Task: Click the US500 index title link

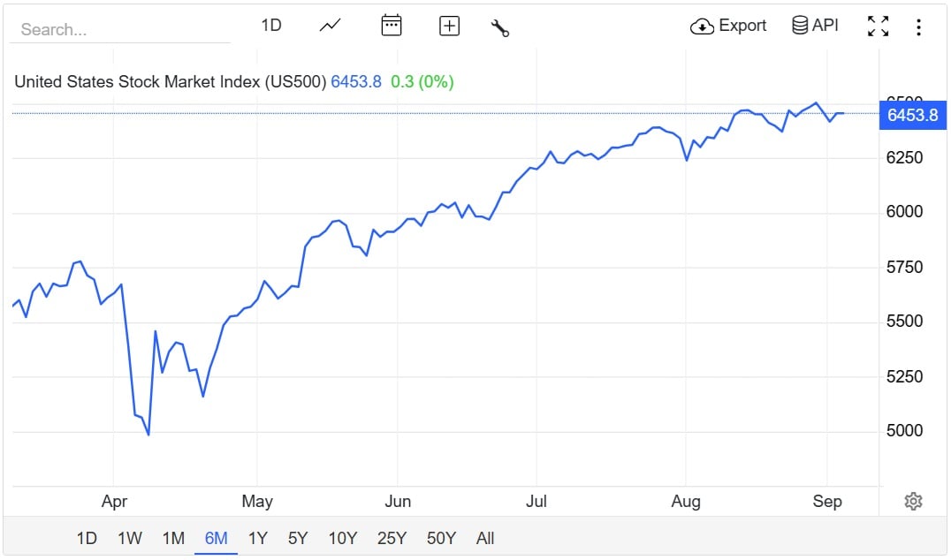Action: 166,81
